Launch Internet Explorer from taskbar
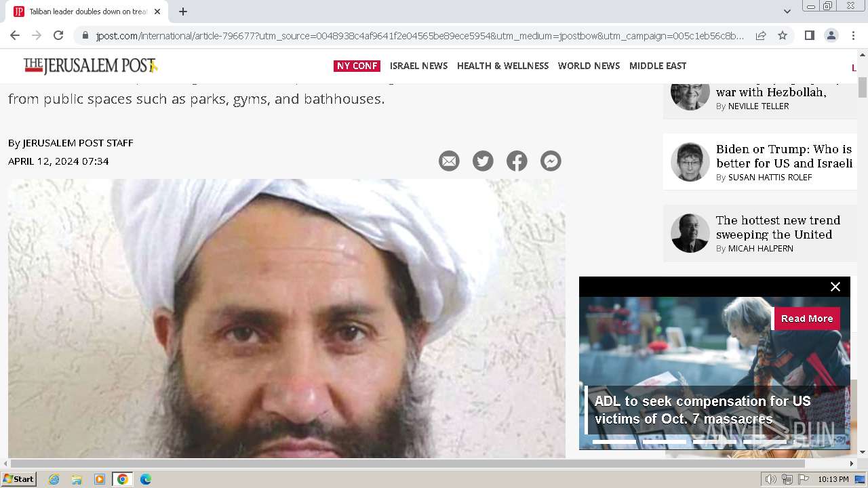This screenshot has height=488, width=868. point(54,479)
